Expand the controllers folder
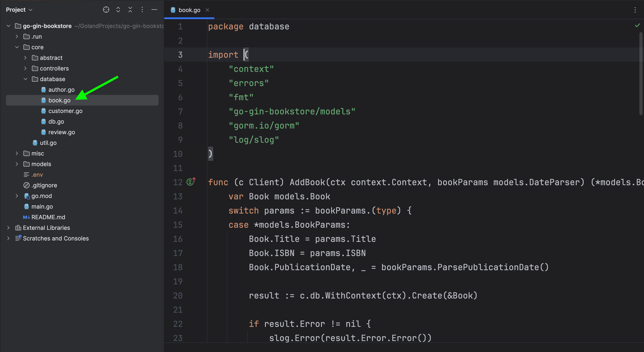This screenshot has height=352, width=644. click(25, 68)
